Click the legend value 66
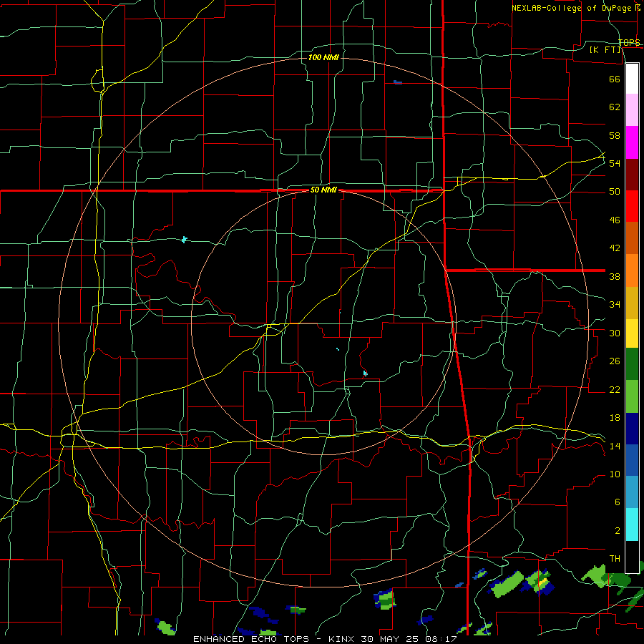644x644 pixels. coord(615,79)
